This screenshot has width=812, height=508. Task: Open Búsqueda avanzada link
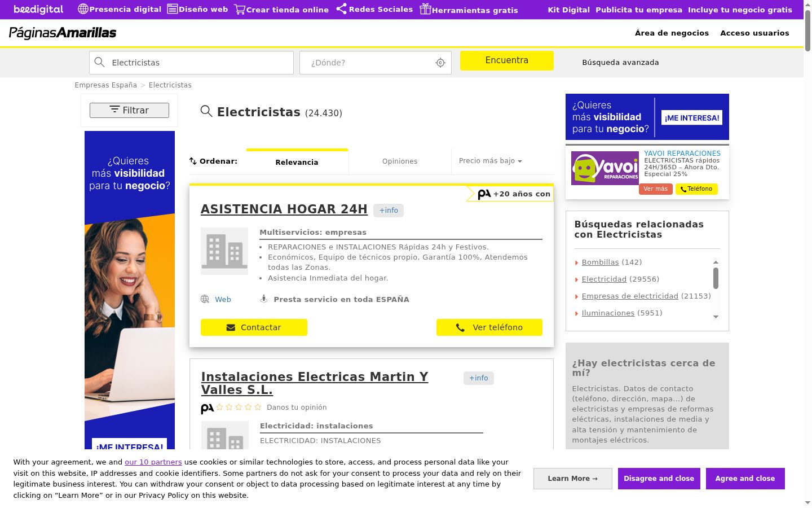(620, 63)
